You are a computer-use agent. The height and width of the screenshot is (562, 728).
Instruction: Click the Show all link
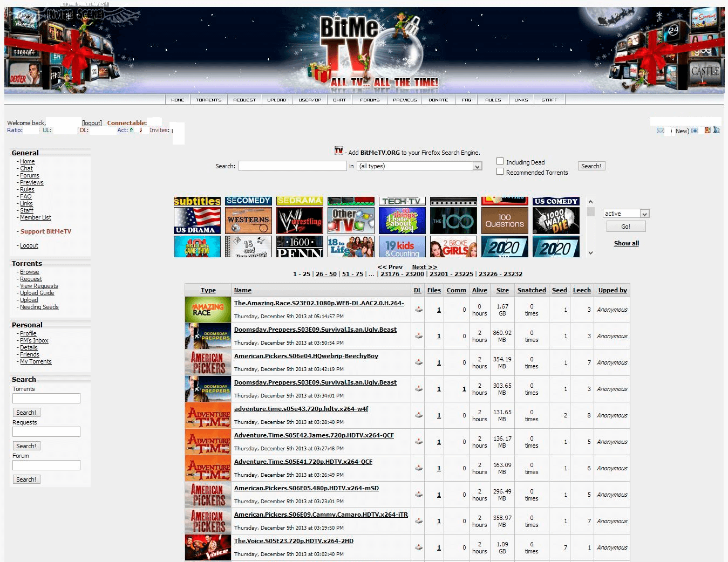pyautogui.click(x=626, y=243)
